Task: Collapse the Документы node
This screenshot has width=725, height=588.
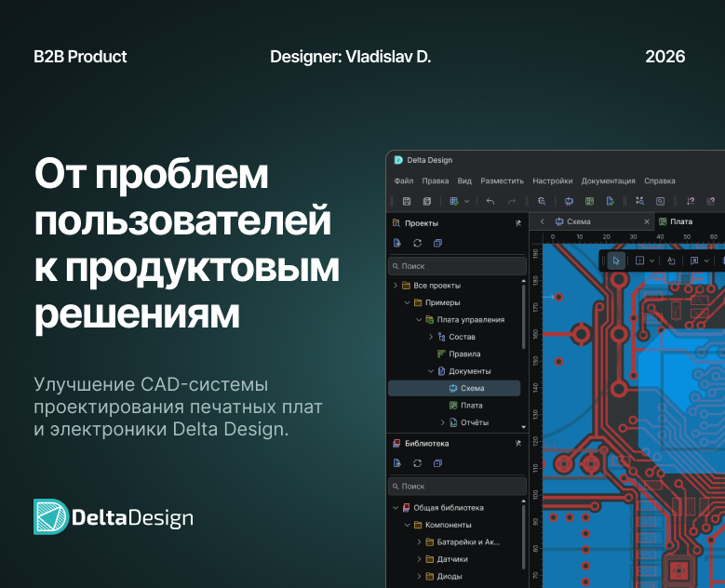Action: click(431, 371)
